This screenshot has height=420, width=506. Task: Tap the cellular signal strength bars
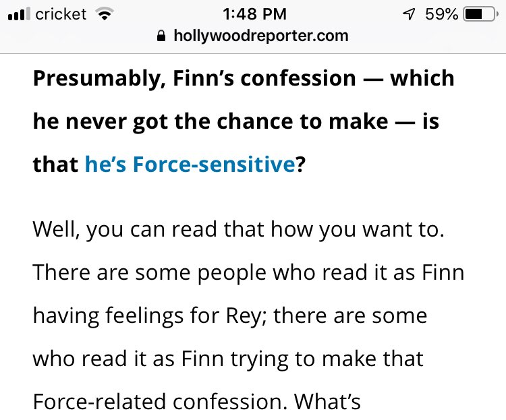(19, 14)
